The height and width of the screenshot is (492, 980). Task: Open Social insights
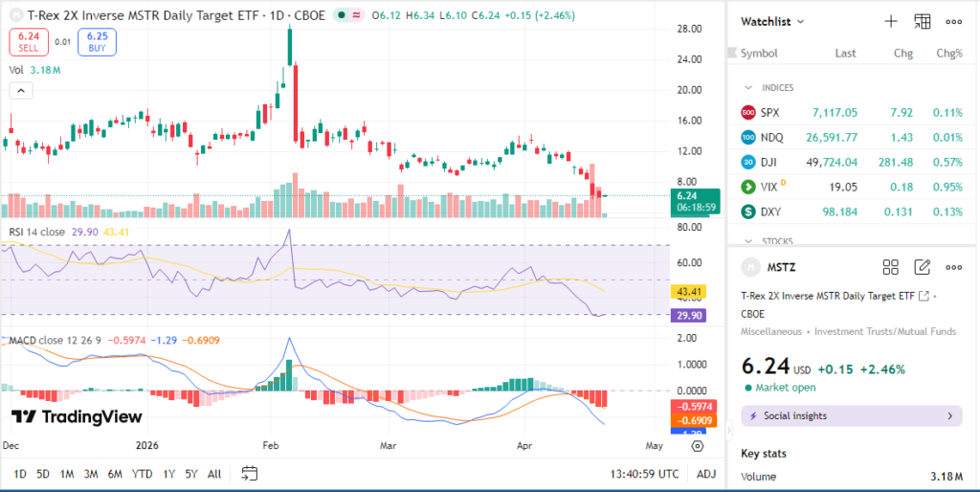click(852, 416)
